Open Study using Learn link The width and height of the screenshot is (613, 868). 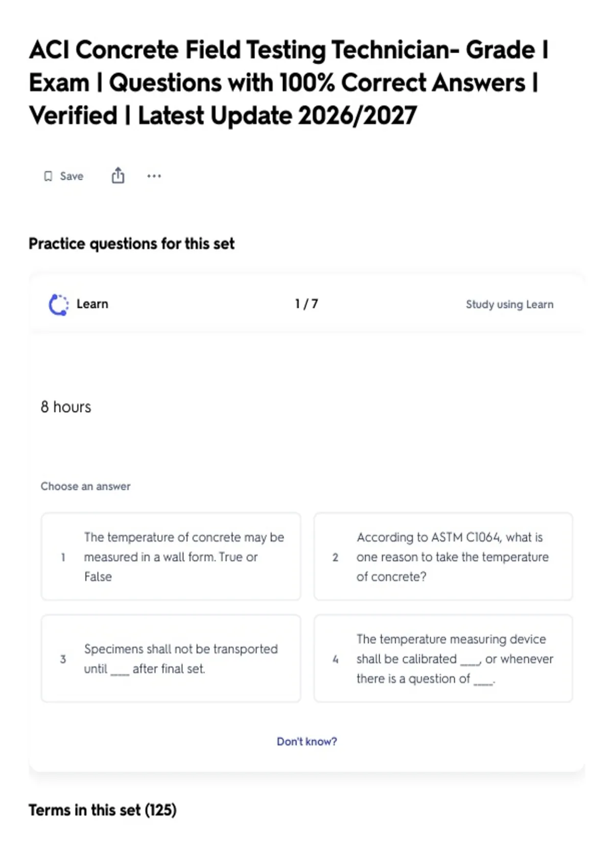tap(509, 304)
